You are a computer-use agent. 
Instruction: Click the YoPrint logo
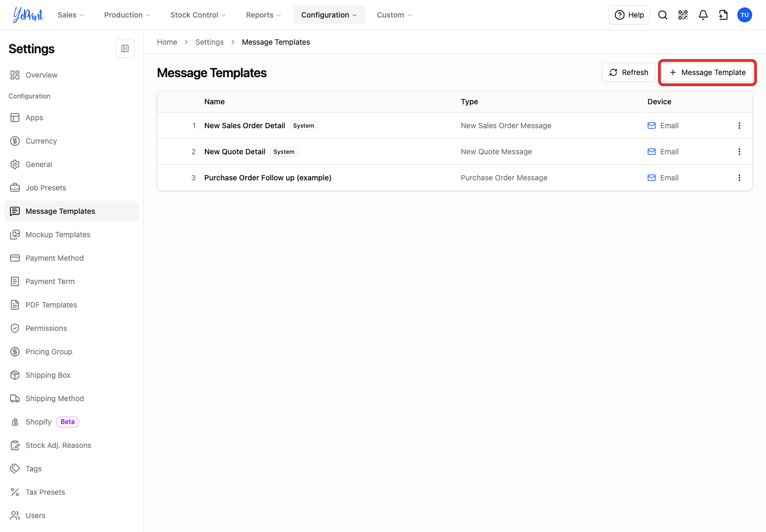[28, 15]
